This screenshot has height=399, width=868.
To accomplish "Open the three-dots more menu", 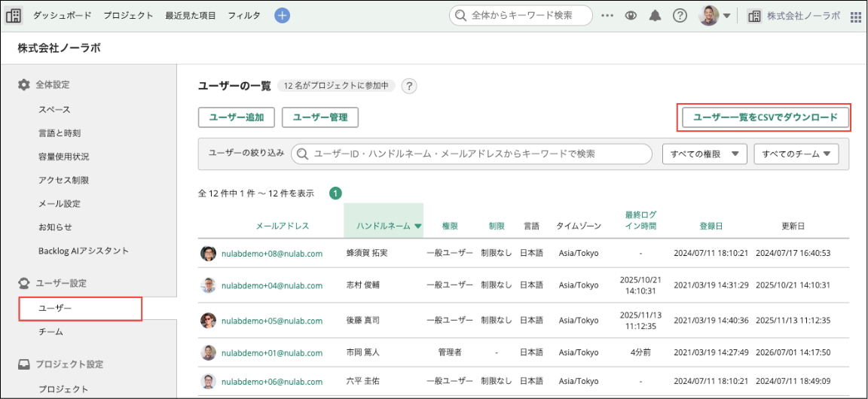I will point(607,16).
